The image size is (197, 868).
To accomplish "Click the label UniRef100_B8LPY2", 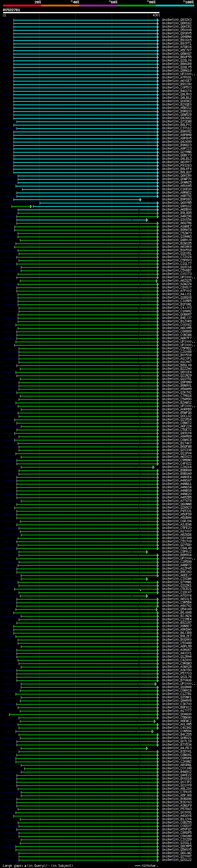I will [x=177, y=125].
